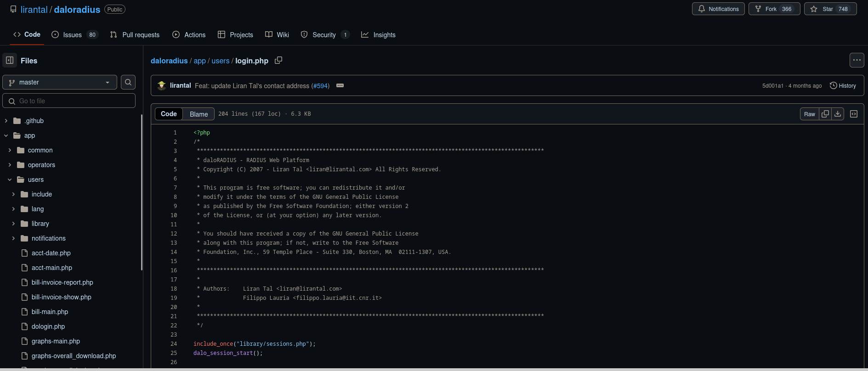The image size is (868, 371).
Task: Expand the .github folder chevron
Action: 6,121
